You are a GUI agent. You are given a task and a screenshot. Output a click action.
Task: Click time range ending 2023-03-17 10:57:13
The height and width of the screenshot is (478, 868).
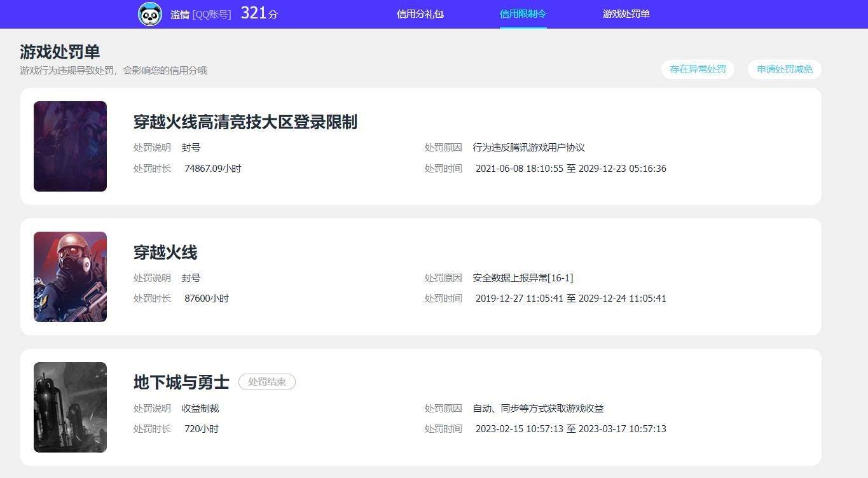point(571,429)
